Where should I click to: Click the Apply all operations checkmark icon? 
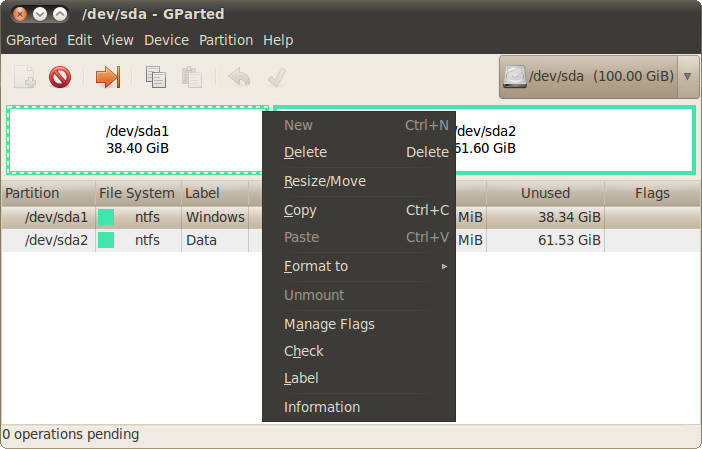[x=277, y=77]
